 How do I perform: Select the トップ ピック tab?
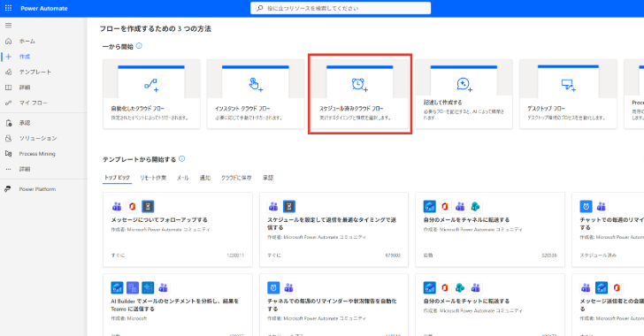point(117,178)
